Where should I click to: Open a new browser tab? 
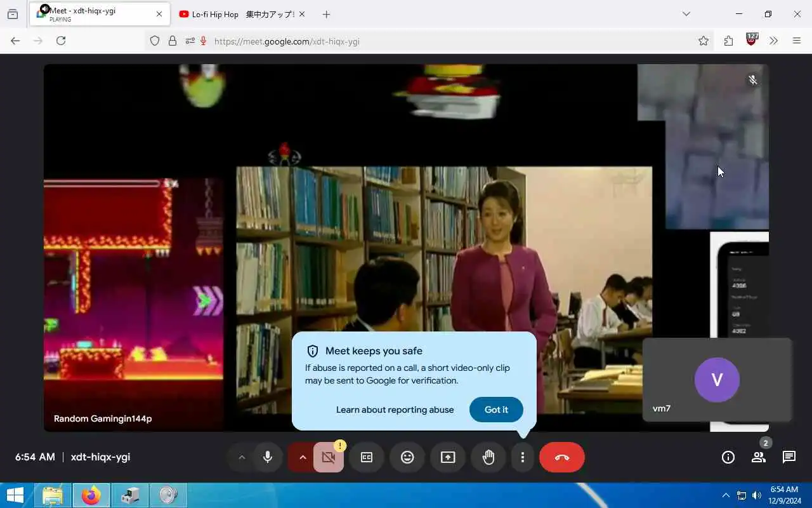pos(326,14)
